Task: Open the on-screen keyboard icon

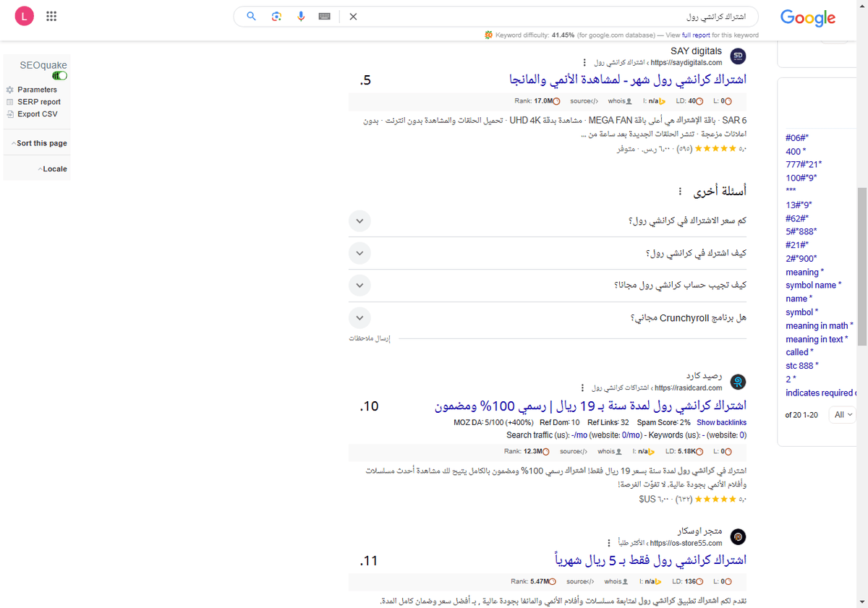Action: click(324, 16)
